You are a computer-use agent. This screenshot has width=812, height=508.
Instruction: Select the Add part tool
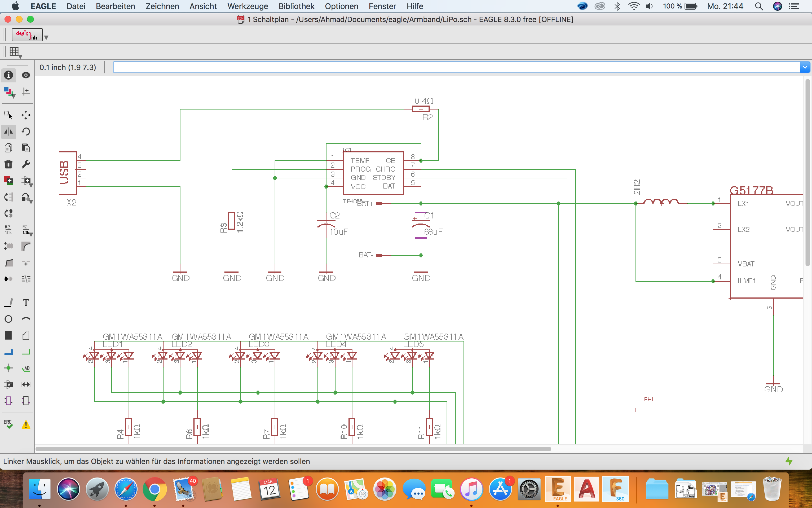[x=9, y=181]
